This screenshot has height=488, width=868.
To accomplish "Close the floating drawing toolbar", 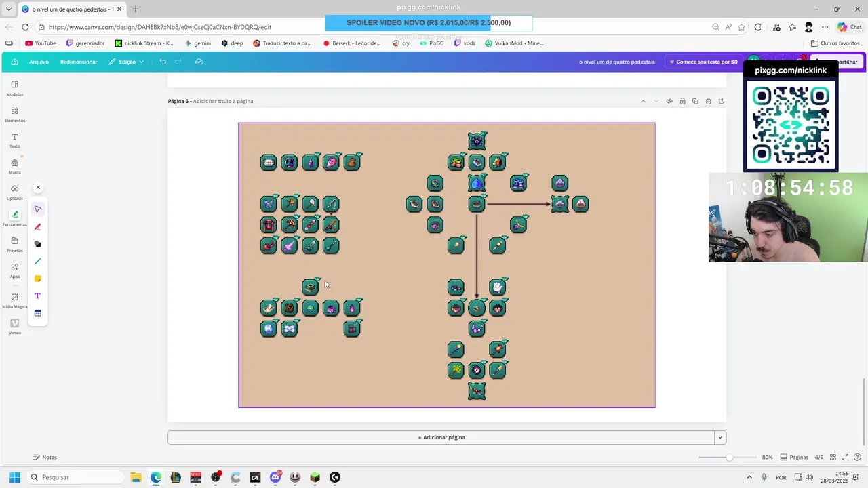I will pyautogui.click(x=38, y=187).
